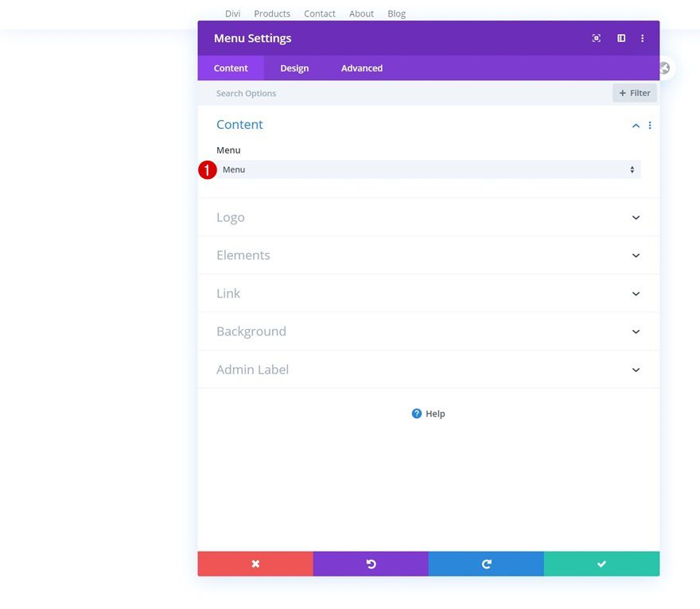The height and width of the screenshot is (609, 700).
Task: Expand the Logo section
Action: tap(428, 216)
